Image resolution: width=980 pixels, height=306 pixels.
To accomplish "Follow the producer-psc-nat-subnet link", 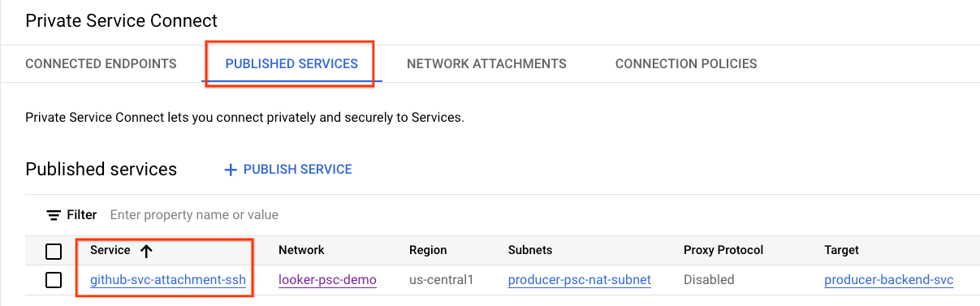I will [x=580, y=280].
